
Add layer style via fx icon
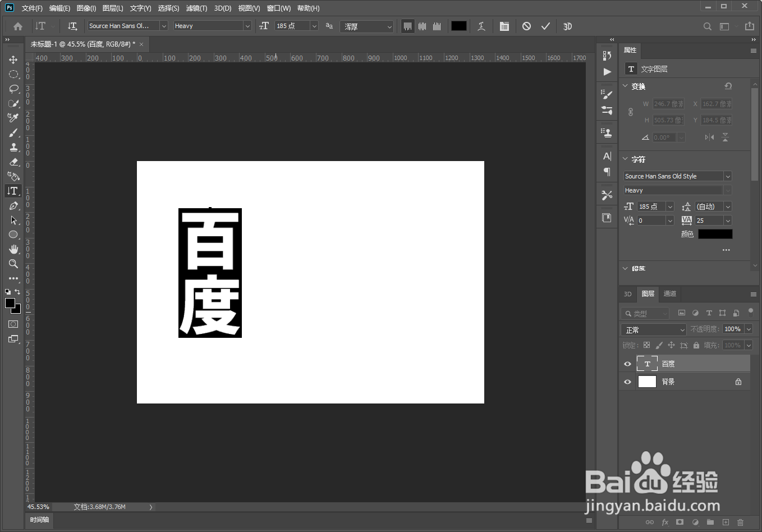(x=665, y=522)
